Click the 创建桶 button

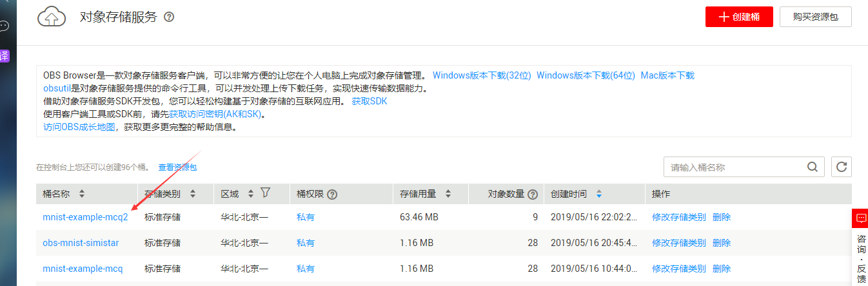pos(739,17)
